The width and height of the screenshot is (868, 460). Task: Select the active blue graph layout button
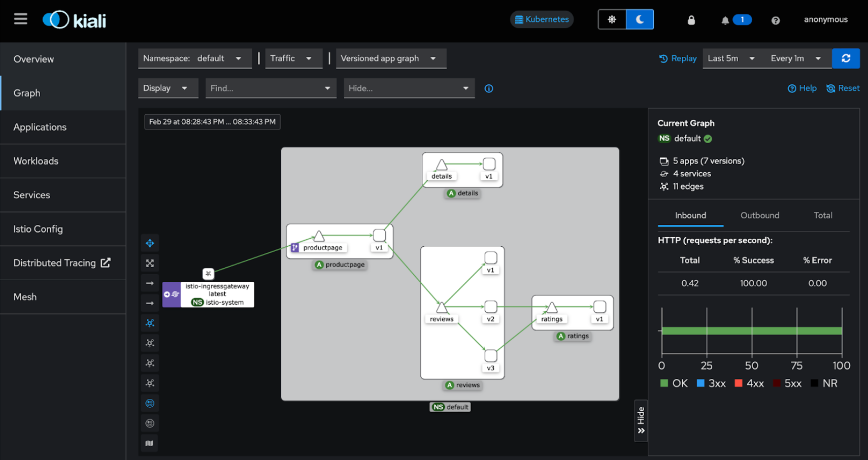point(150,323)
